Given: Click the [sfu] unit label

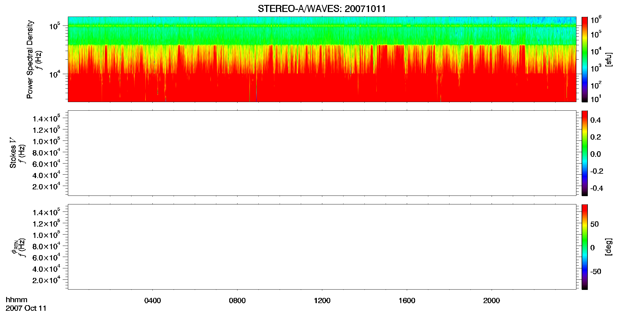Looking at the screenshot, I should click(609, 60).
